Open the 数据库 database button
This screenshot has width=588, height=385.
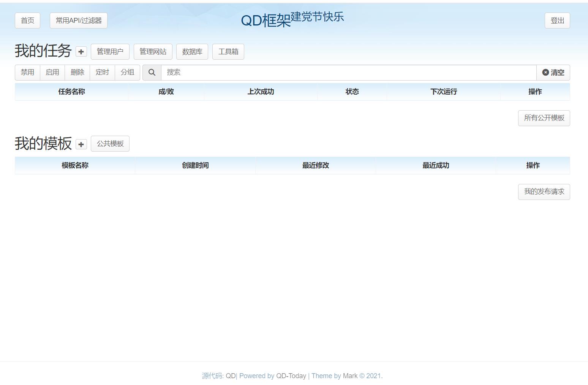pos(192,52)
